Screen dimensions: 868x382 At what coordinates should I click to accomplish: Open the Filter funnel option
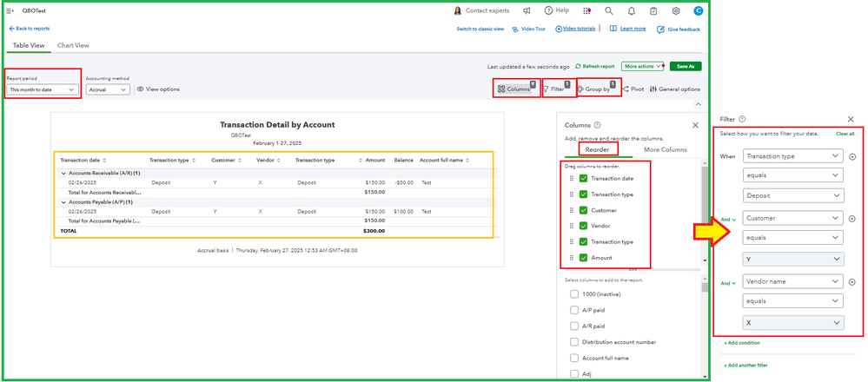pos(554,89)
